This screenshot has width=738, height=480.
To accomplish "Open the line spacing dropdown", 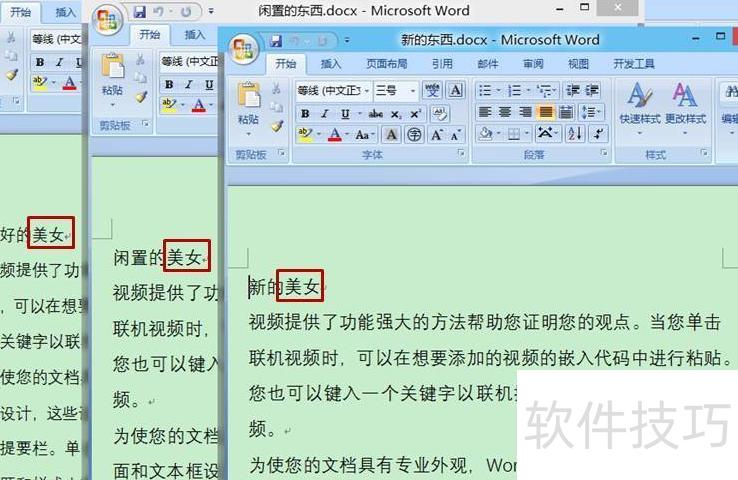I will (591, 112).
